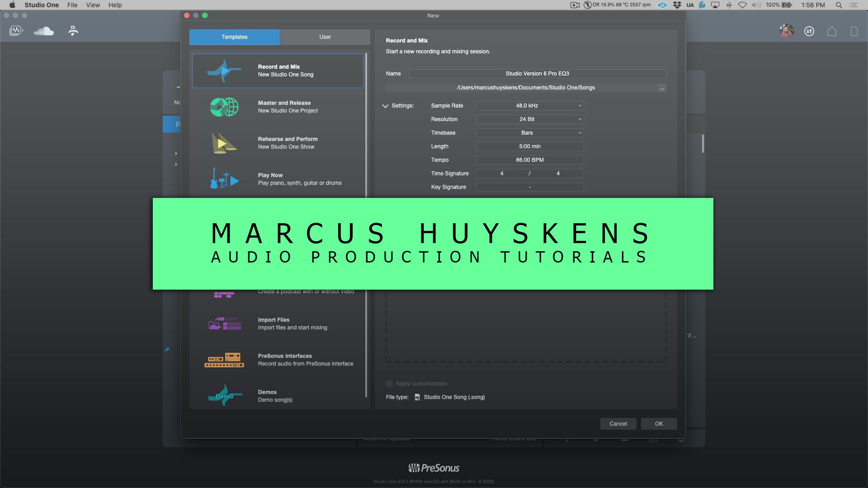Click the Wi-Fi icon in menu bar
Viewport: 868px width, 488px height.
click(742, 5)
